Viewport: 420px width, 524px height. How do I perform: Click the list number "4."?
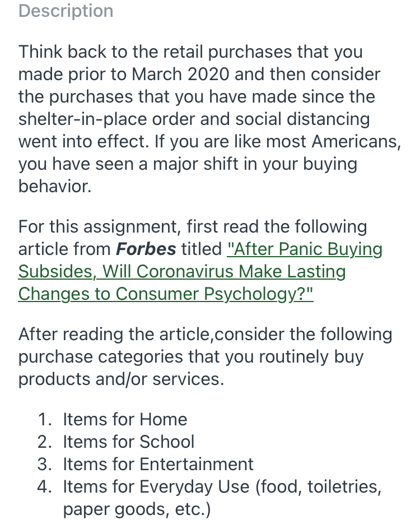(x=46, y=486)
